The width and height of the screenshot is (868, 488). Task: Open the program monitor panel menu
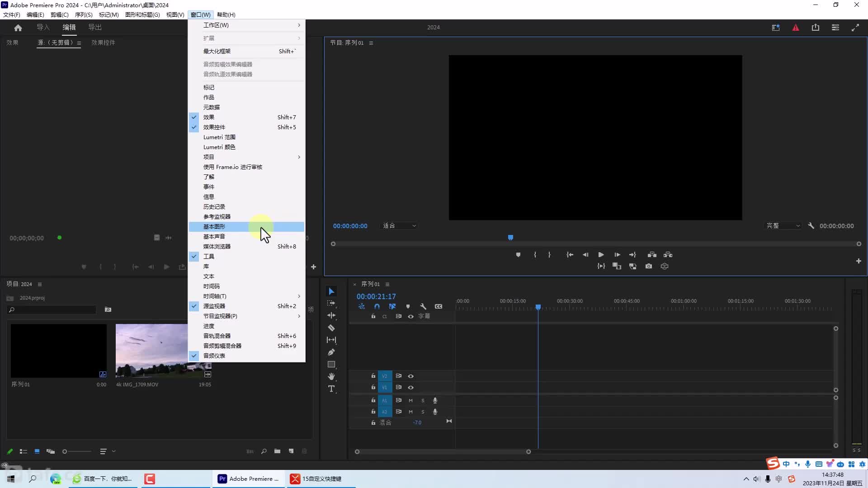[371, 43]
